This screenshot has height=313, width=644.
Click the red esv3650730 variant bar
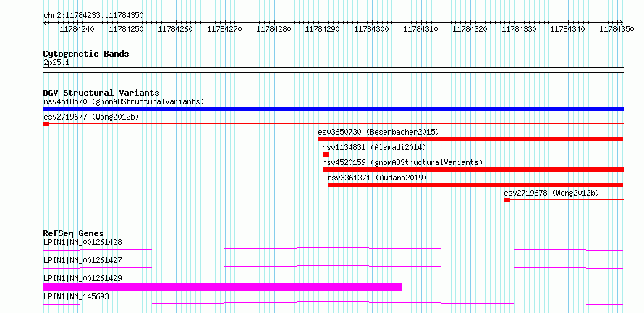470,139
